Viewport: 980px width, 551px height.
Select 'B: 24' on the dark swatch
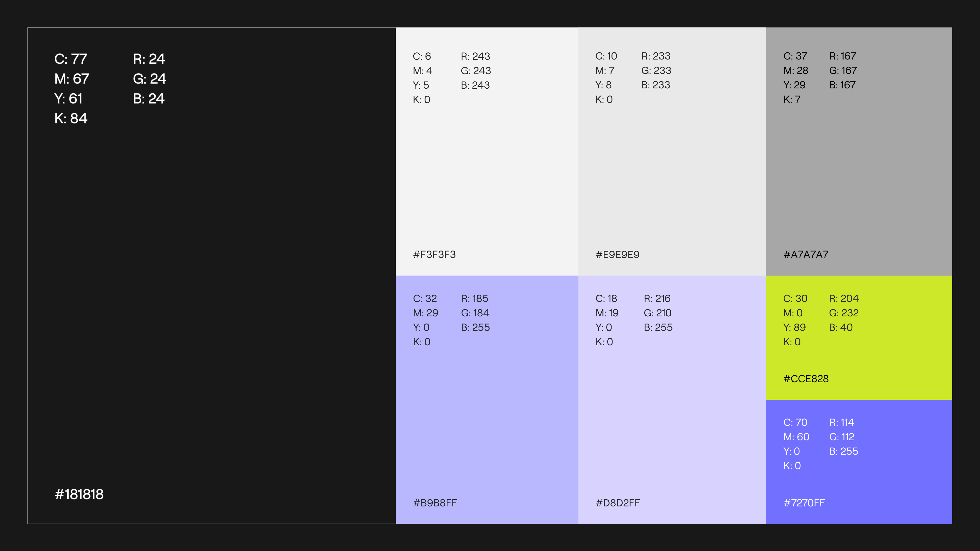pyautogui.click(x=149, y=98)
